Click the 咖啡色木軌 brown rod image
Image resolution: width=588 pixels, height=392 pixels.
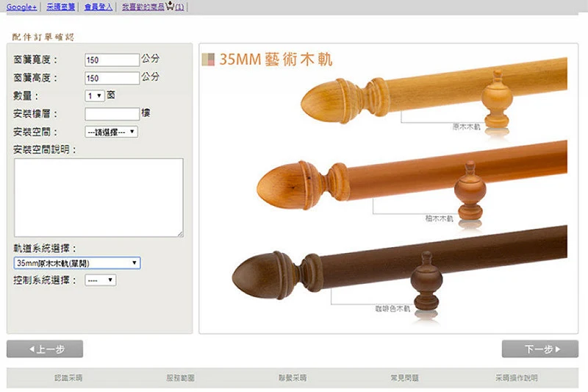point(399,268)
